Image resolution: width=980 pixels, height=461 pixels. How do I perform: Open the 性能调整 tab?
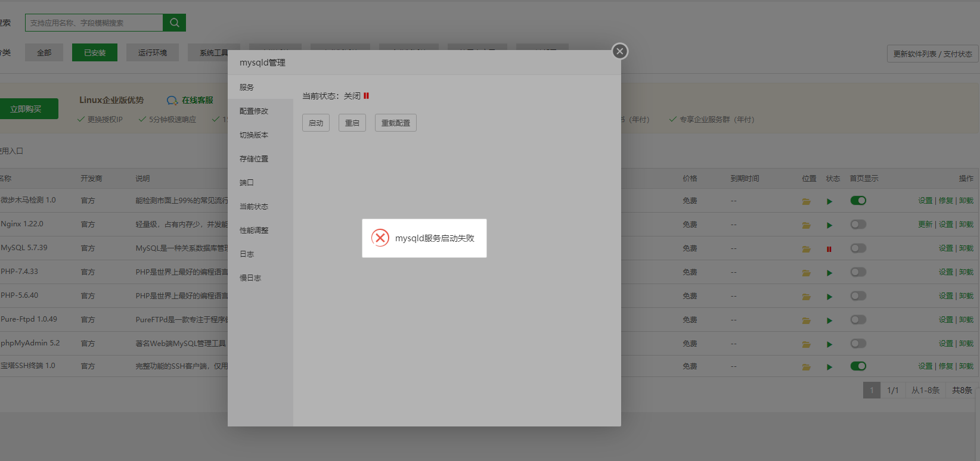tap(260, 230)
